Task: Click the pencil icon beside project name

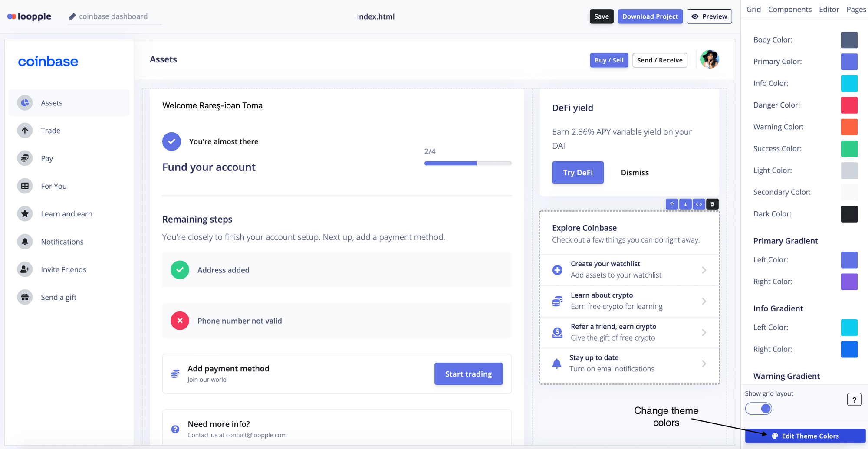Action: point(72,16)
